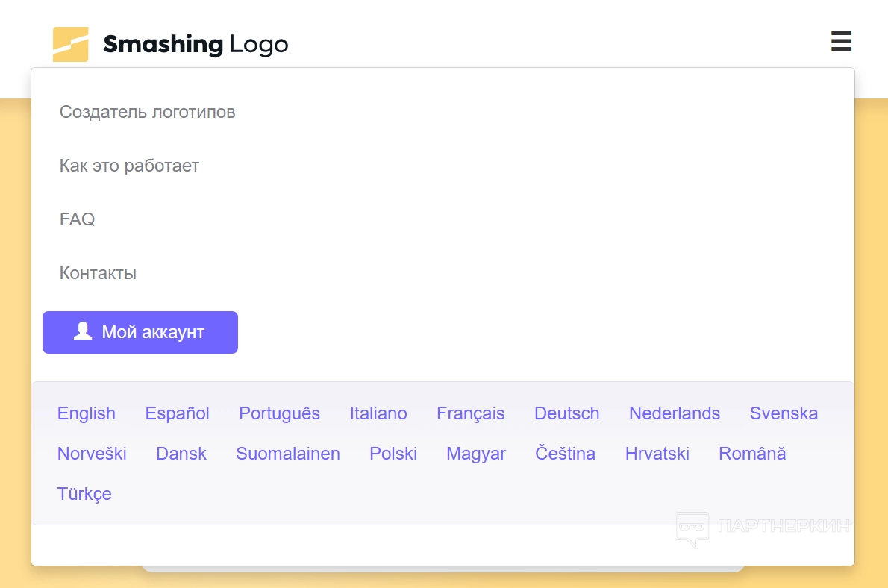This screenshot has width=888, height=588.
Task: Change language to Türkçe
Action: click(x=84, y=494)
